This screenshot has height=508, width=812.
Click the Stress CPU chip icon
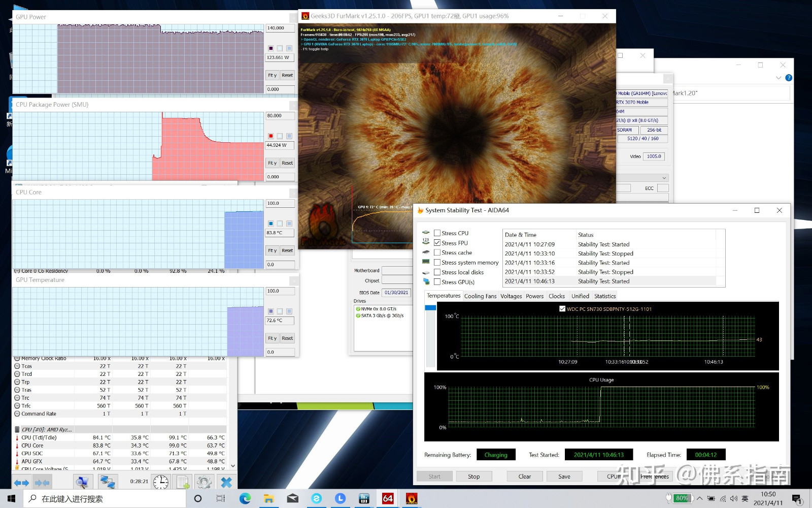coord(426,233)
